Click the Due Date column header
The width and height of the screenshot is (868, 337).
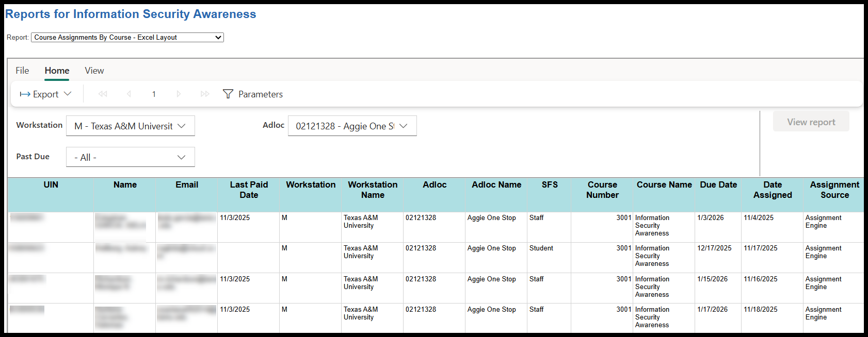[x=718, y=185]
